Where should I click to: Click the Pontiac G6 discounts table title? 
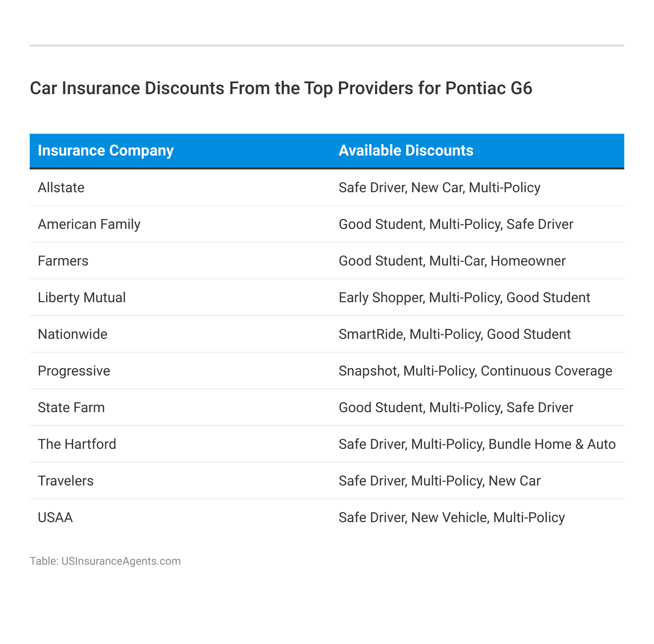(x=281, y=88)
